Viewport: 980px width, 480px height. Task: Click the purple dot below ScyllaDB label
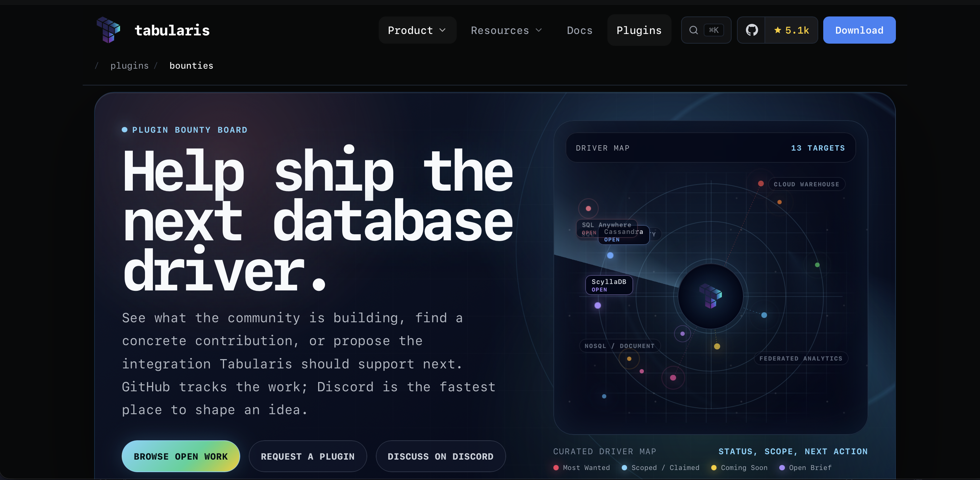click(598, 305)
